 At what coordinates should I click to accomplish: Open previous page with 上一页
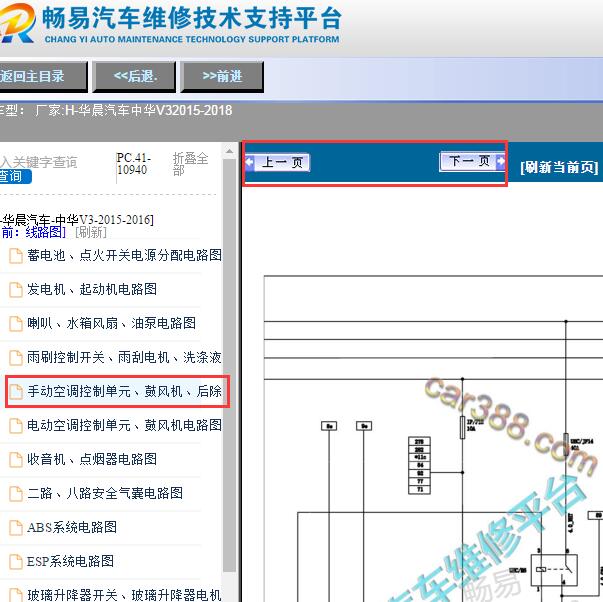(x=278, y=162)
